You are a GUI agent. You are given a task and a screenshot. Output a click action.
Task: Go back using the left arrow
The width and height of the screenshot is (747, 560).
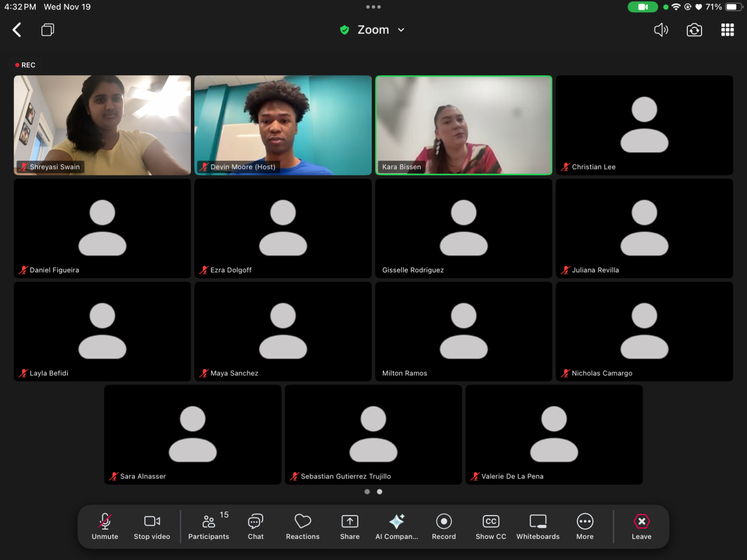pos(17,30)
